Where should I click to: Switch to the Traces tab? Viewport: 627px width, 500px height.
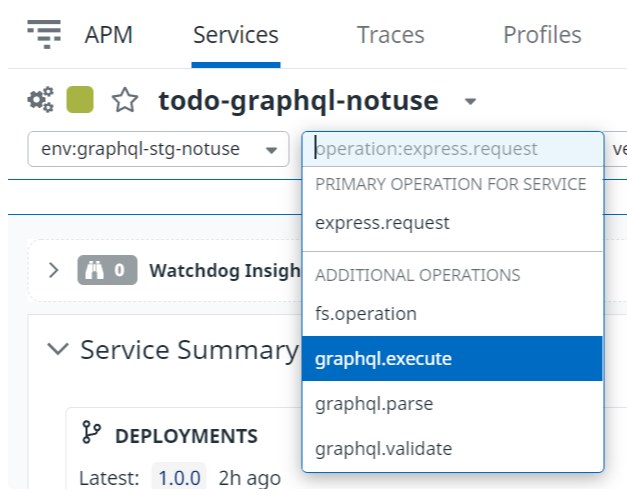391,35
